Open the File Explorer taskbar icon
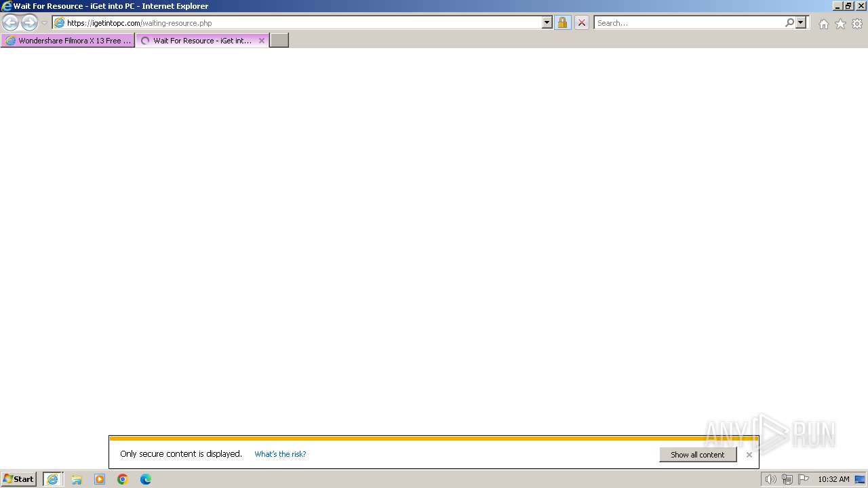 77,479
